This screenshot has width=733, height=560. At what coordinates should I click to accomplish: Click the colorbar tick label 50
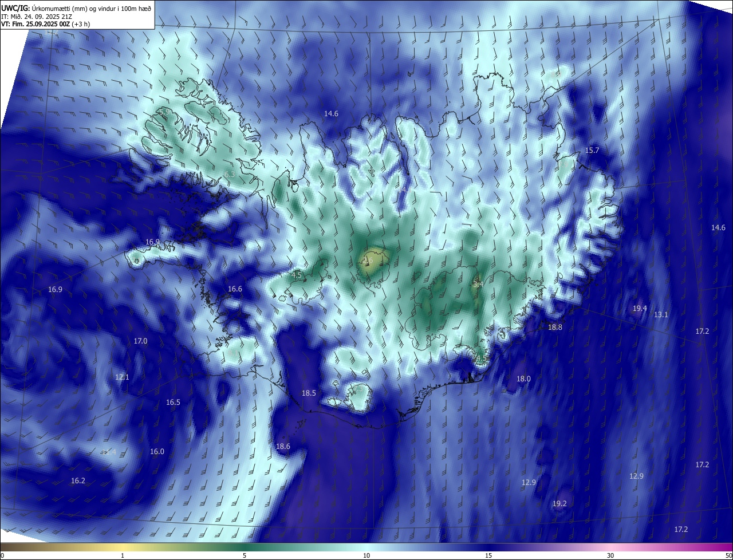728,555
